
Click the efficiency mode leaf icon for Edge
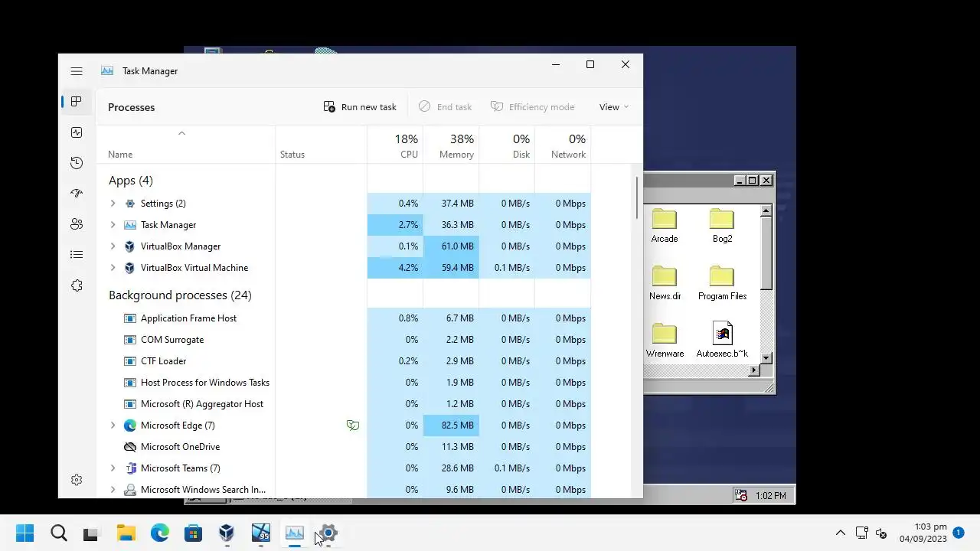click(x=353, y=425)
